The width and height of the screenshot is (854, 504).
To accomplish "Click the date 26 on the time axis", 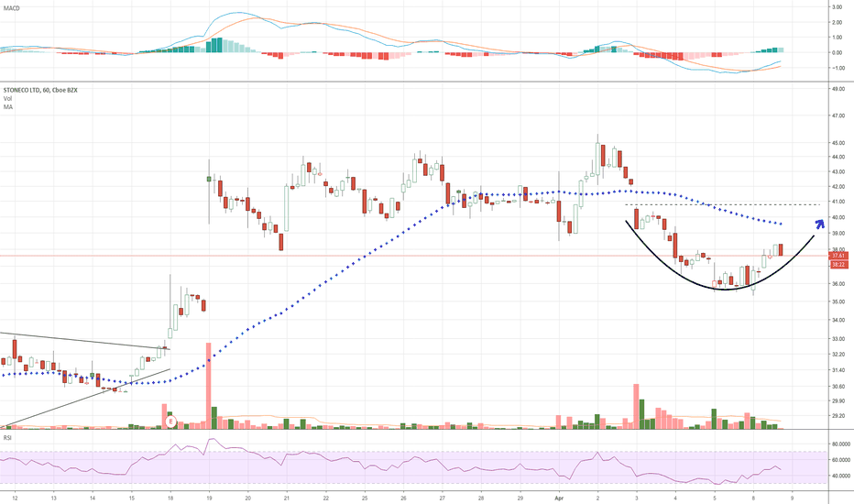I will coord(403,498).
